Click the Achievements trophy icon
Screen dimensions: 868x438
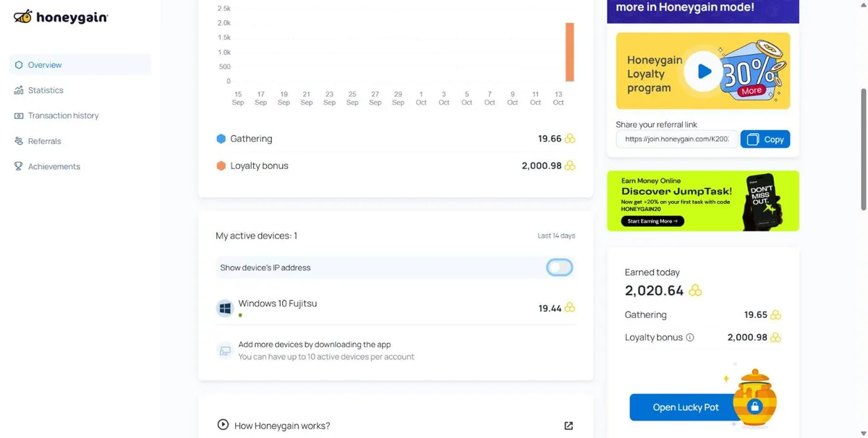(19, 166)
